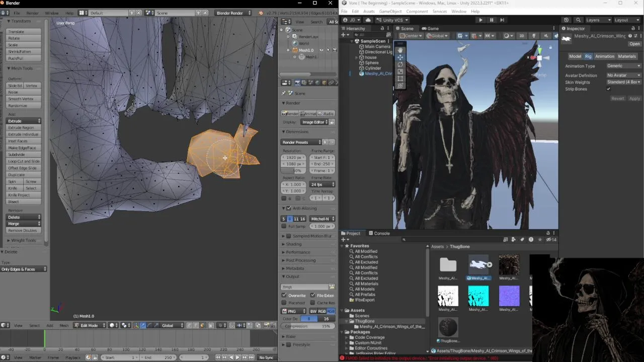The image size is (644, 362).
Task: Click the Unity Pause button
Action: [x=492, y=20]
